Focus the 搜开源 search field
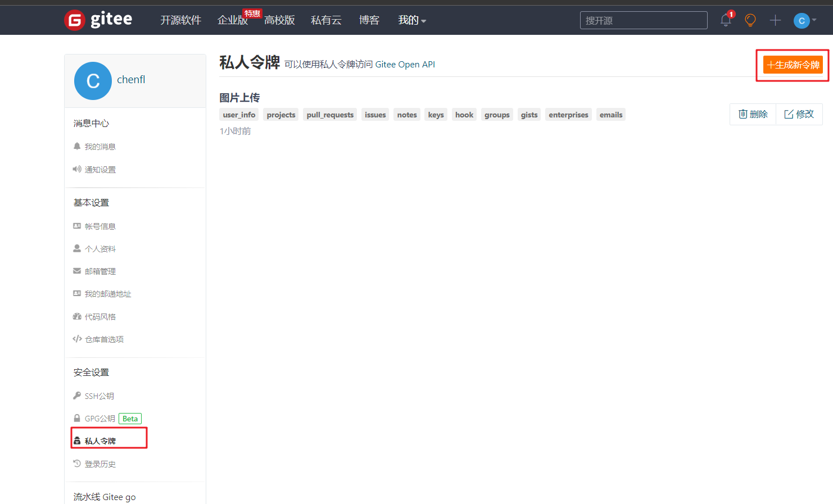The width and height of the screenshot is (833, 504). tap(644, 20)
